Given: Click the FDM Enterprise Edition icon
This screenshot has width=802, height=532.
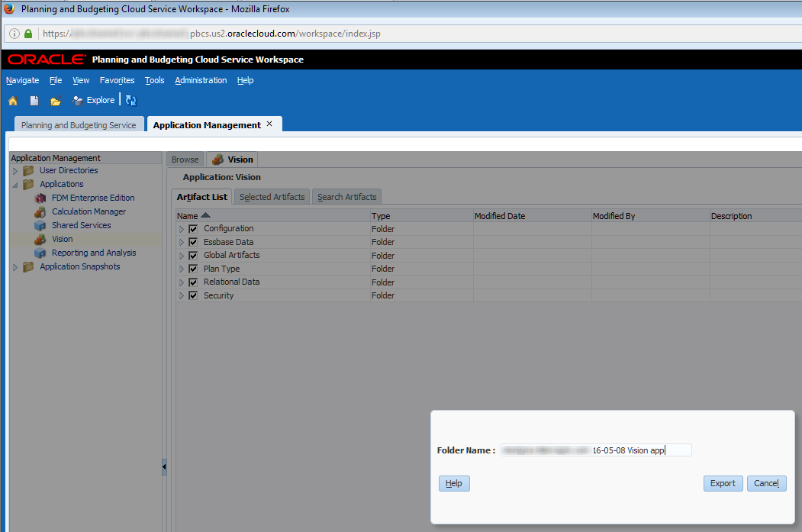Looking at the screenshot, I should pyautogui.click(x=40, y=198).
